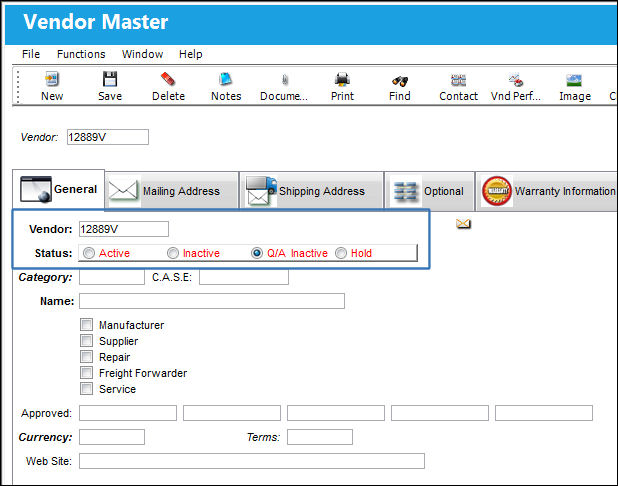Image resolution: width=618 pixels, height=486 pixels.
Task: Click the Currency input field
Action: pos(112,437)
